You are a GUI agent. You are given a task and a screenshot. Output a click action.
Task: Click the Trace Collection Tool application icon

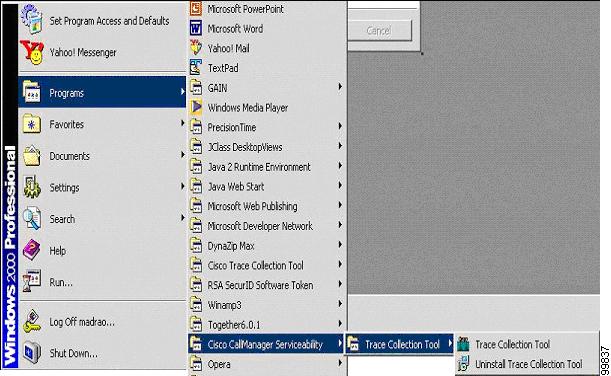463,344
